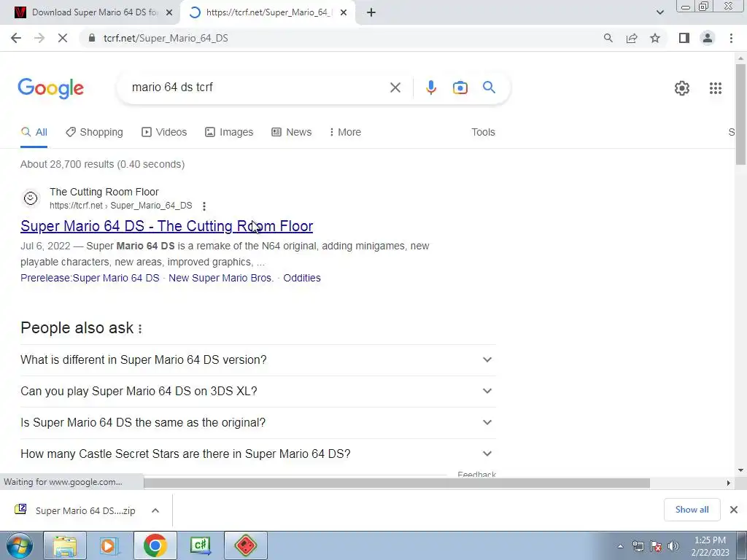Open Super Mario 64 DS - The Cutting Room Floor
Screen dimensions: 747x560
click(x=167, y=226)
